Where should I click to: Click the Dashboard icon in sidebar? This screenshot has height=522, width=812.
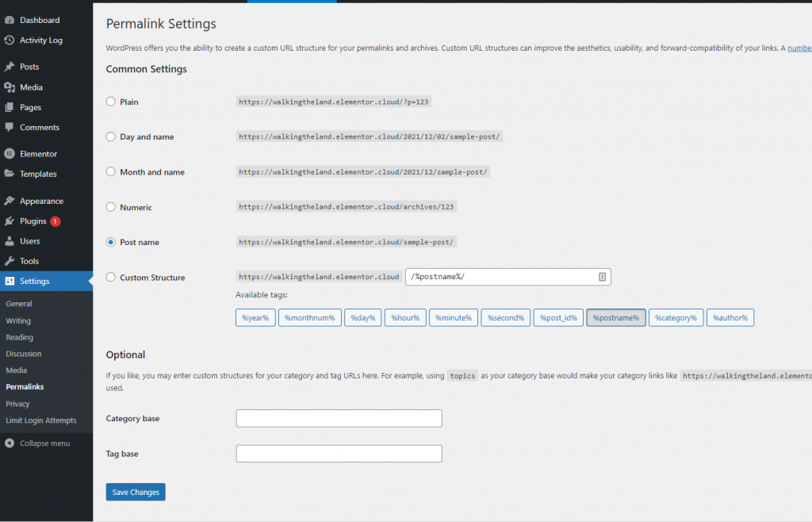[x=10, y=20]
